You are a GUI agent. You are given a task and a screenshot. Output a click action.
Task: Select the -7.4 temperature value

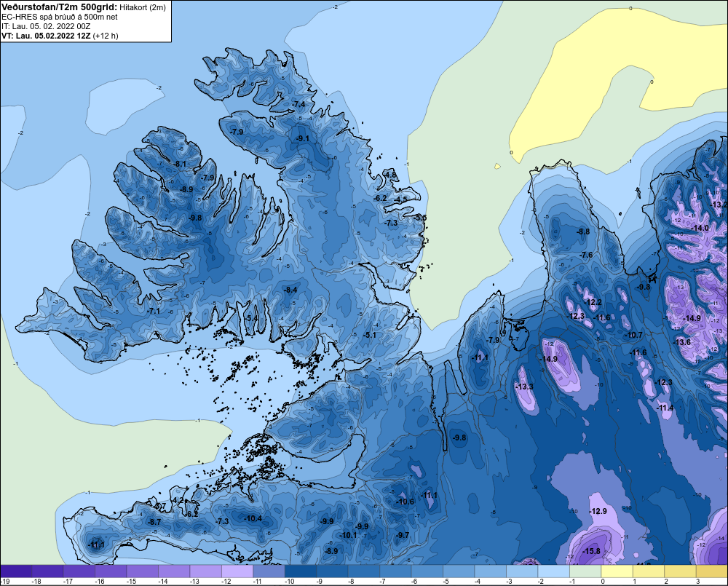pyautogui.click(x=299, y=104)
